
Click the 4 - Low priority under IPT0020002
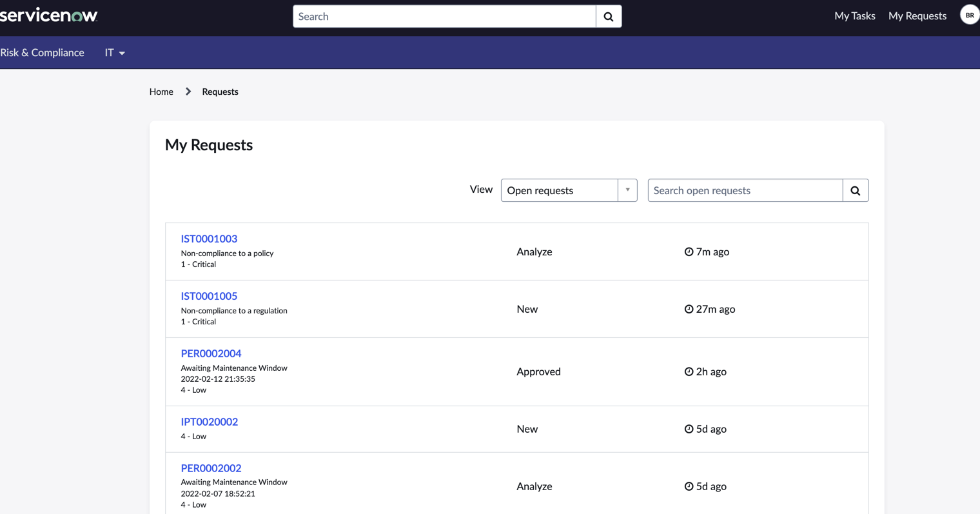193,437
